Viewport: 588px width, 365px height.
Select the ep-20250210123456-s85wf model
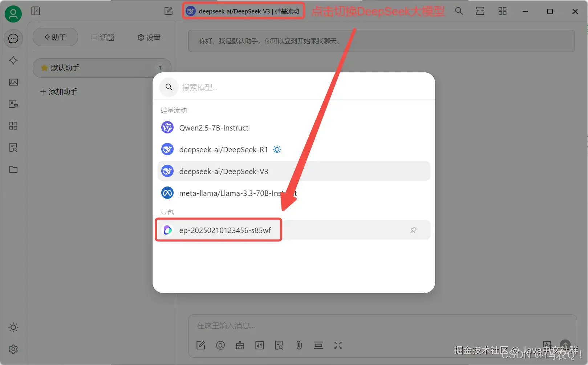tap(294, 230)
